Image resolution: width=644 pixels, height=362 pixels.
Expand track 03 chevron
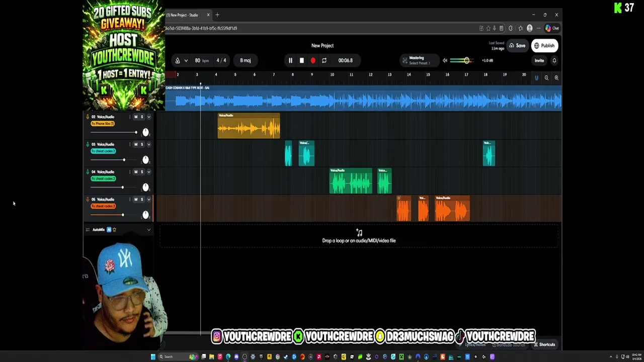pos(148,144)
